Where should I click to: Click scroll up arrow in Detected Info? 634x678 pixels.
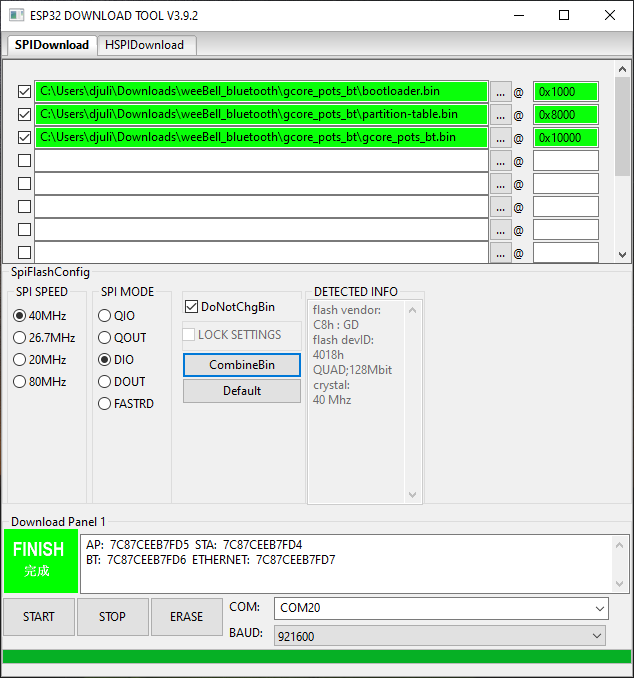(x=413, y=310)
